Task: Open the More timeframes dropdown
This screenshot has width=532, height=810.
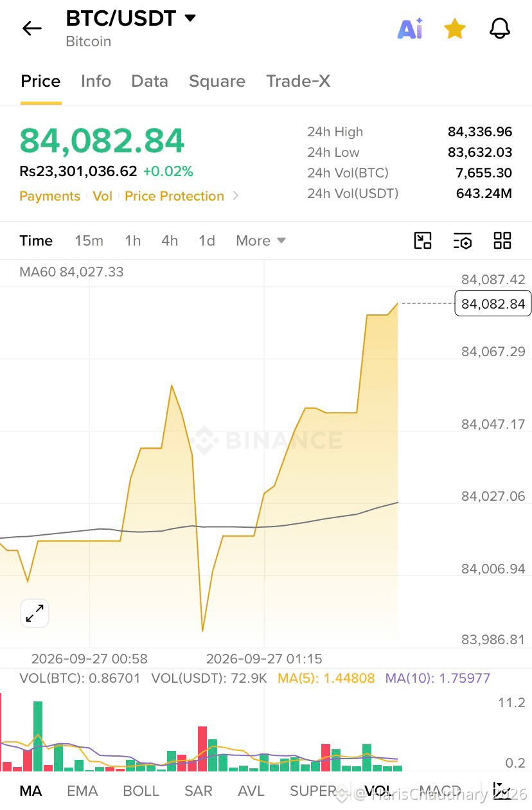Action: (x=261, y=240)
